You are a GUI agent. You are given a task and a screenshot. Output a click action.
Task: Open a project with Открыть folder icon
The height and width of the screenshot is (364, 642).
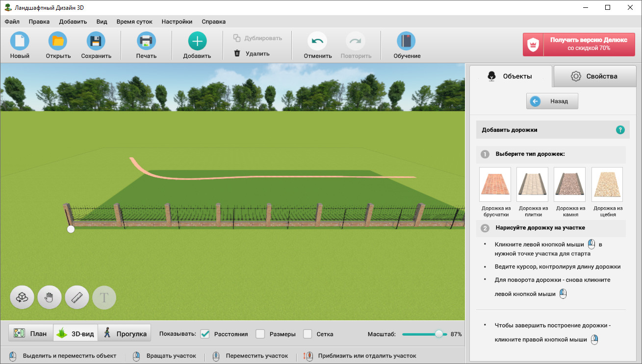58,41
